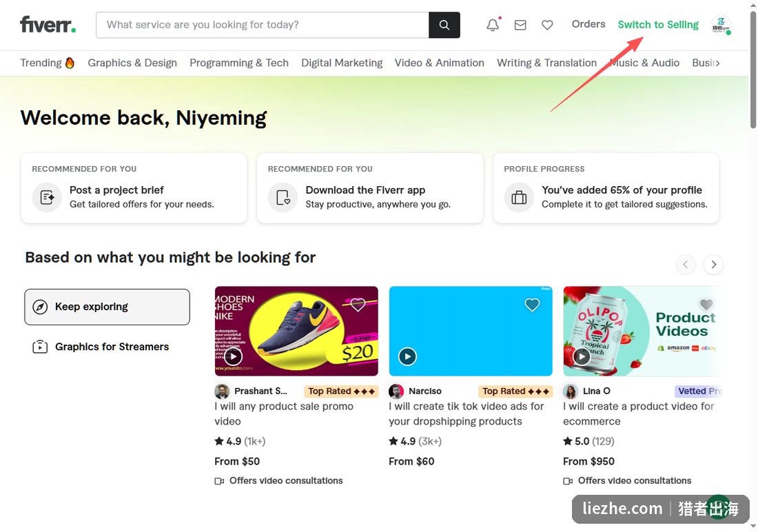Click Switch to Selling
The width and height of the screenshot is (758, 532).
pyautogui.click(x=658, y=25)
